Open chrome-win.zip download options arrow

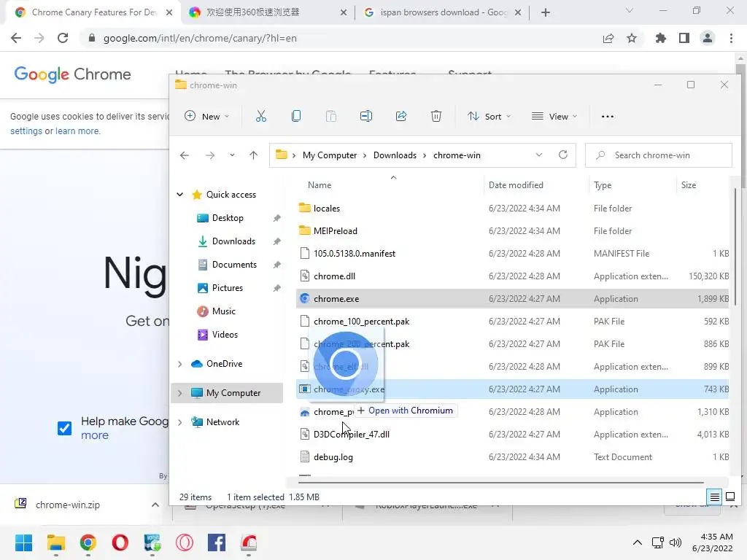(155, 505)
